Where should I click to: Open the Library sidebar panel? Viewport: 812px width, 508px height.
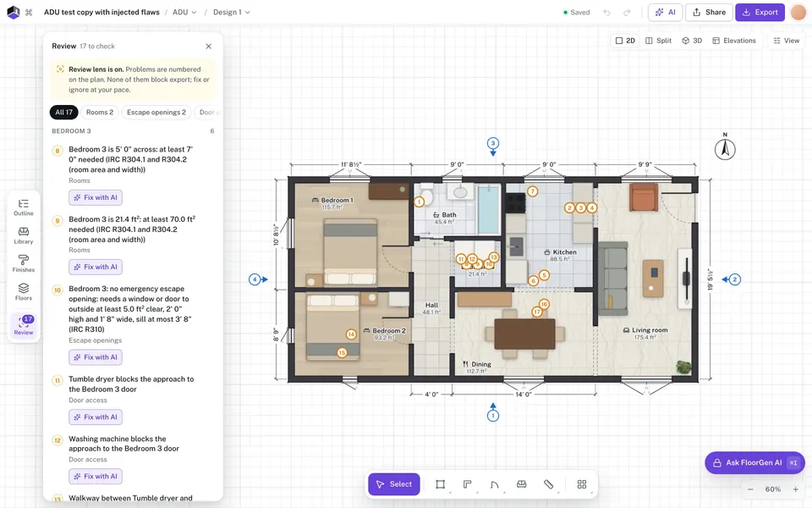click(24, 235)
